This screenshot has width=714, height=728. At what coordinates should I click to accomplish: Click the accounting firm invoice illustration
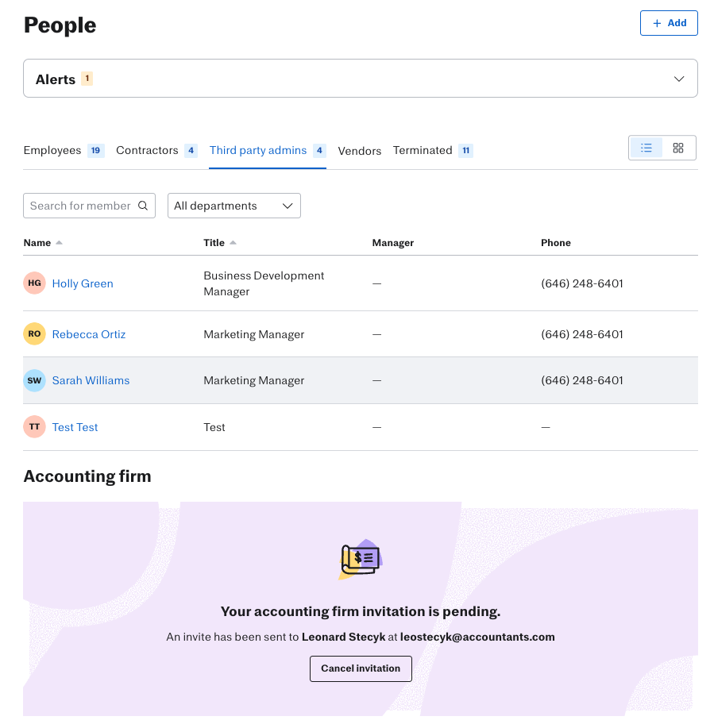[x=361, y=560]
